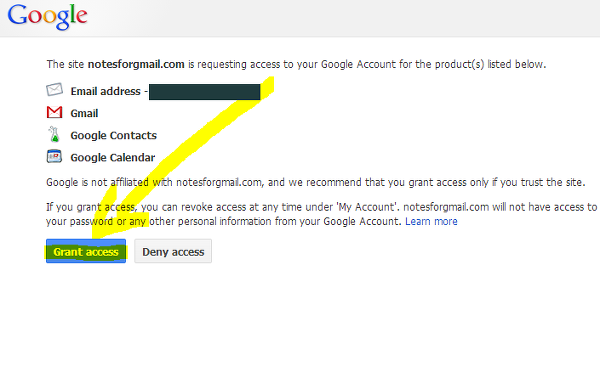The width and height of the screenshot is (600, 389).
Task: Select the Google Contacts product label
Action: click(x=114, y=135)
